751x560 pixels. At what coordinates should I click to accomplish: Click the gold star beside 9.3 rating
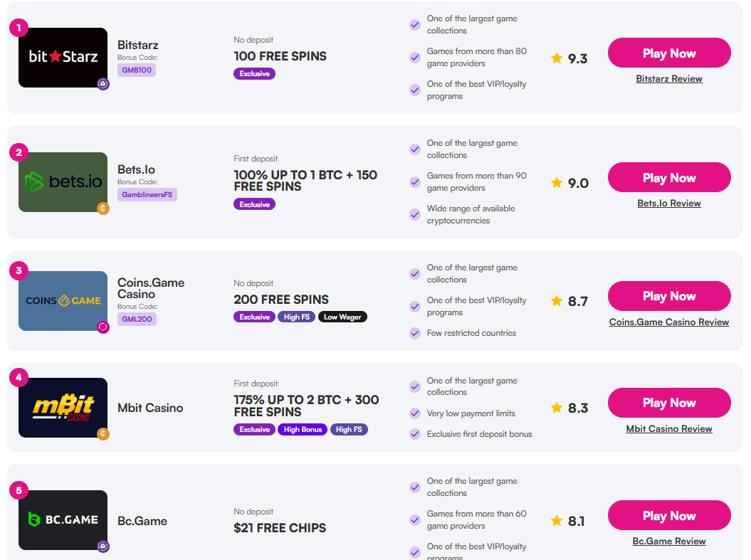tap(557, 58)
